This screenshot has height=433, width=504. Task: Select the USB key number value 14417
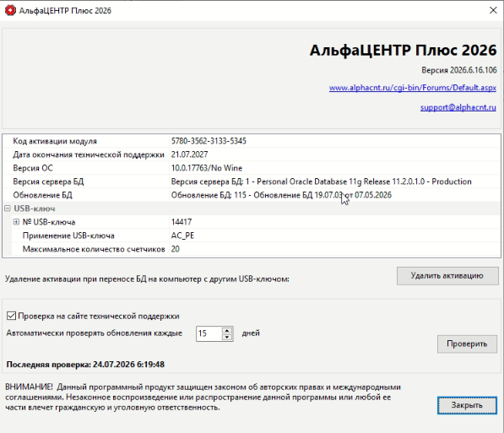click(182, 222)
